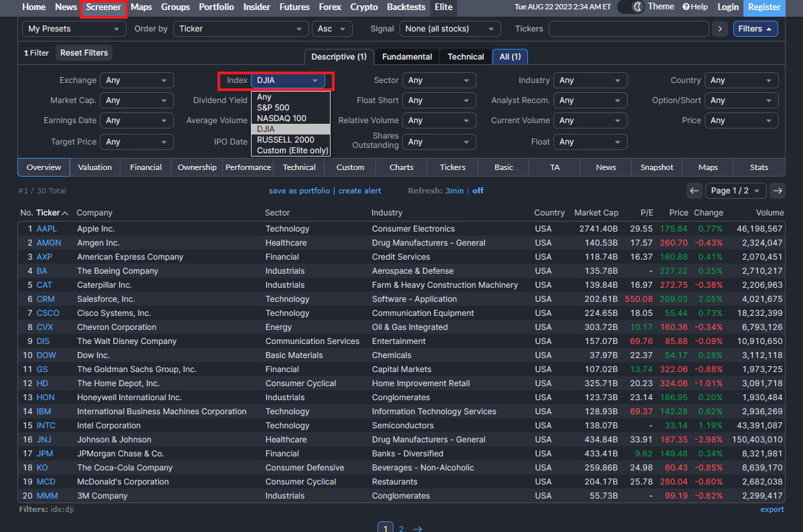Switch to the Technical filter tab
This screenshot has height=532, width=803.
click(466, 57)
